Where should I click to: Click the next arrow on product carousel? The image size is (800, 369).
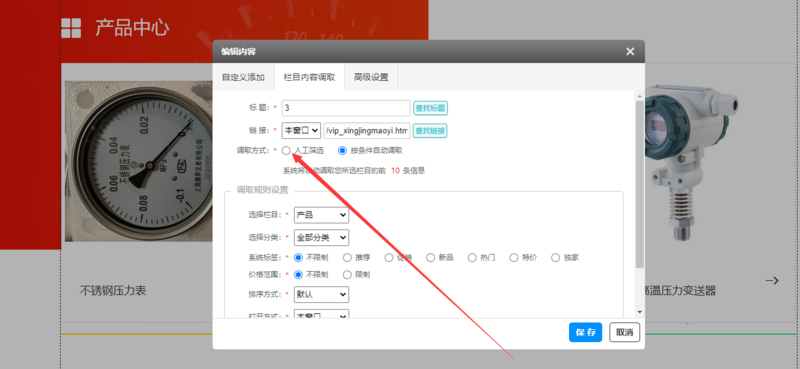coord(772,280)
